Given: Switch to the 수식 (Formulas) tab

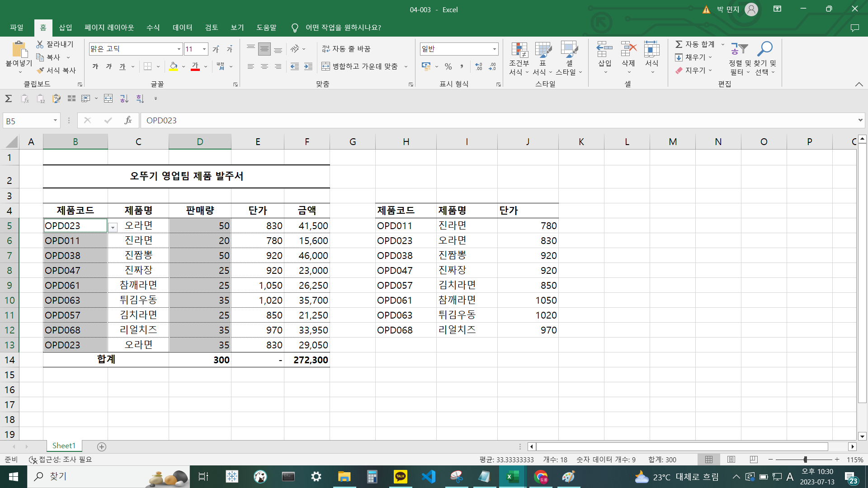Looking at the screenshot, I should (153, 28).
